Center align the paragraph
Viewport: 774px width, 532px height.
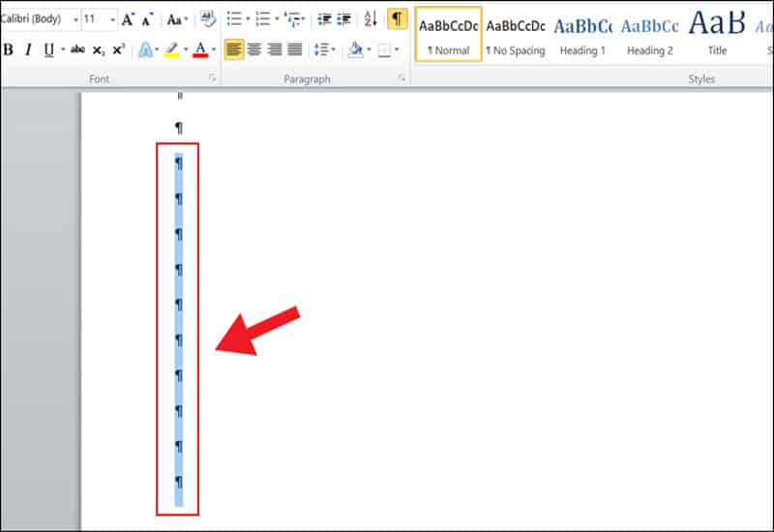coord(254,49)
